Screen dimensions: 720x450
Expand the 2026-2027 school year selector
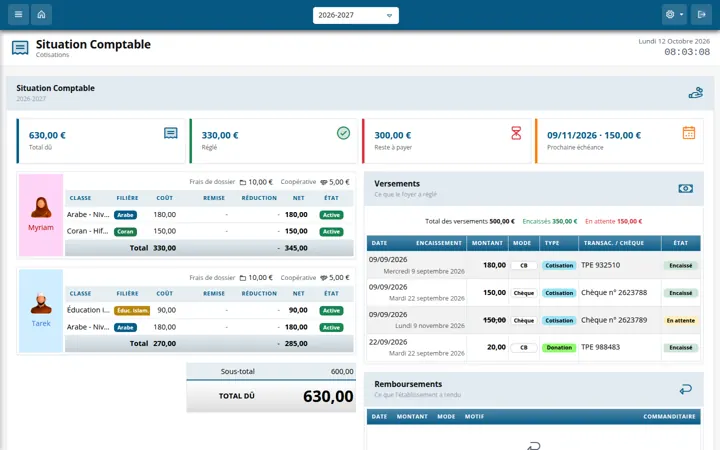pos(356,15)
